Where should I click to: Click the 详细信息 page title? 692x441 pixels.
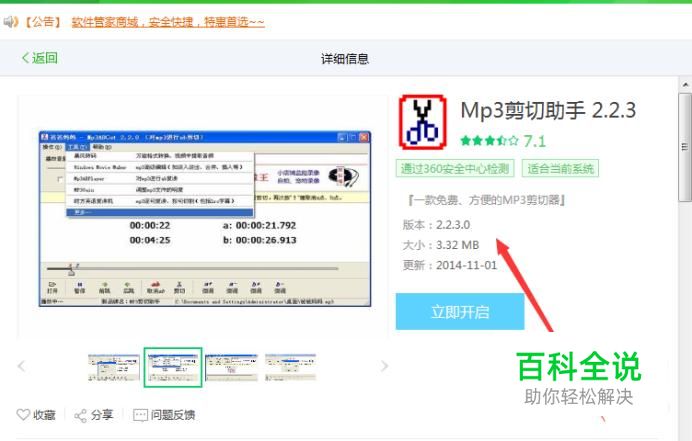tap(345, 59)
